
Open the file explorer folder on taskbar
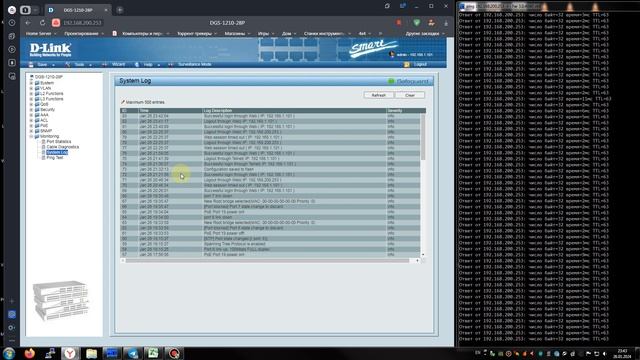[x=91, y=353]
